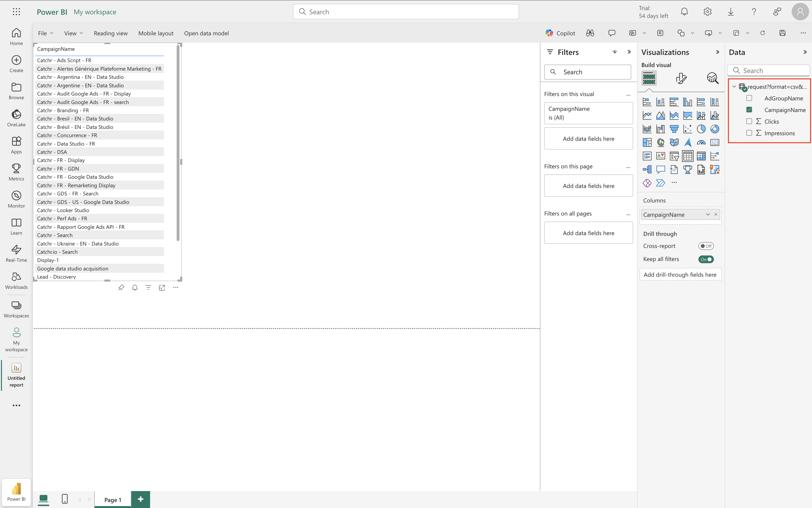The height and width of the screenshot is (508, 812).
Task: Switch to desktop layout at bottom bar
Action: [x=43, y=499]
